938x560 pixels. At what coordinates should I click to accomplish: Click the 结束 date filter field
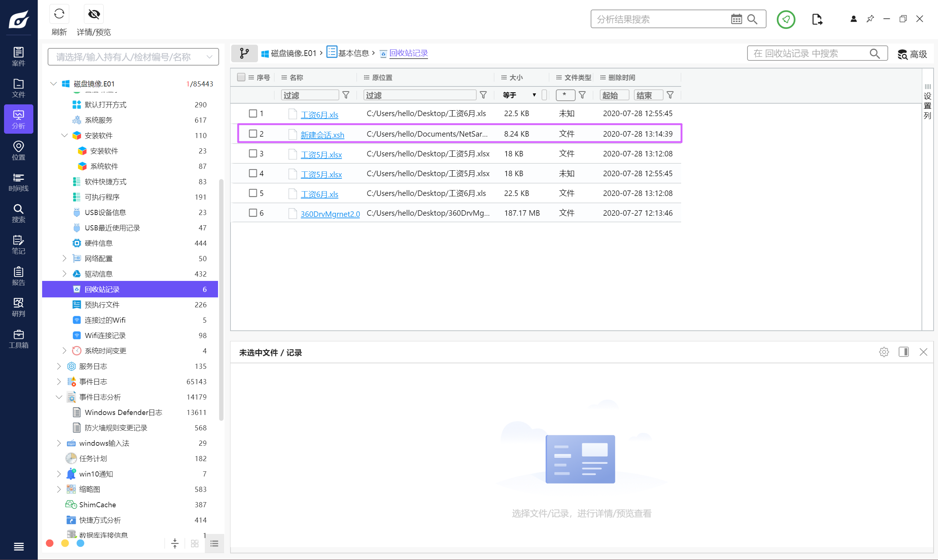[649, 95]
